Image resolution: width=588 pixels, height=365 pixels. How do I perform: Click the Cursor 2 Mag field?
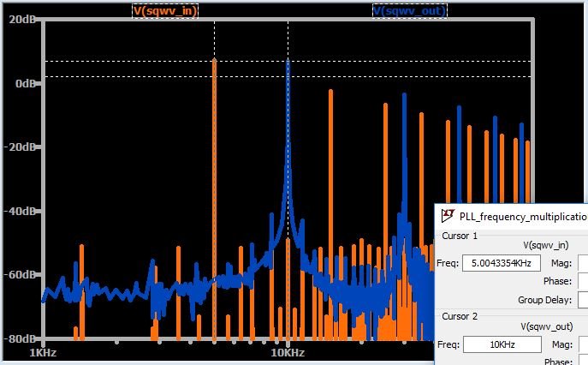click(583, 344)
